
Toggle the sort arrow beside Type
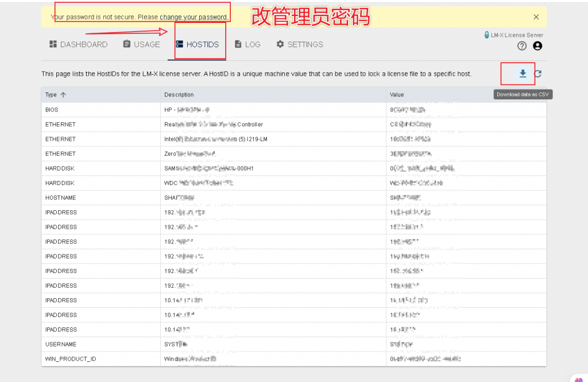pyautogui.click(x=63, y=95)
